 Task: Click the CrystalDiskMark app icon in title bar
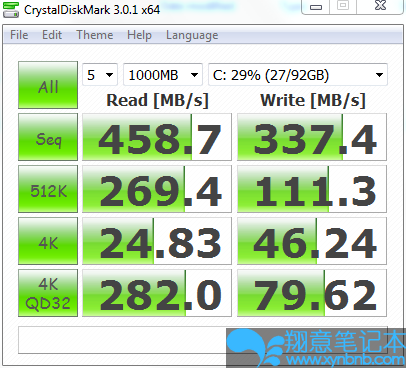tap(11, 9)
